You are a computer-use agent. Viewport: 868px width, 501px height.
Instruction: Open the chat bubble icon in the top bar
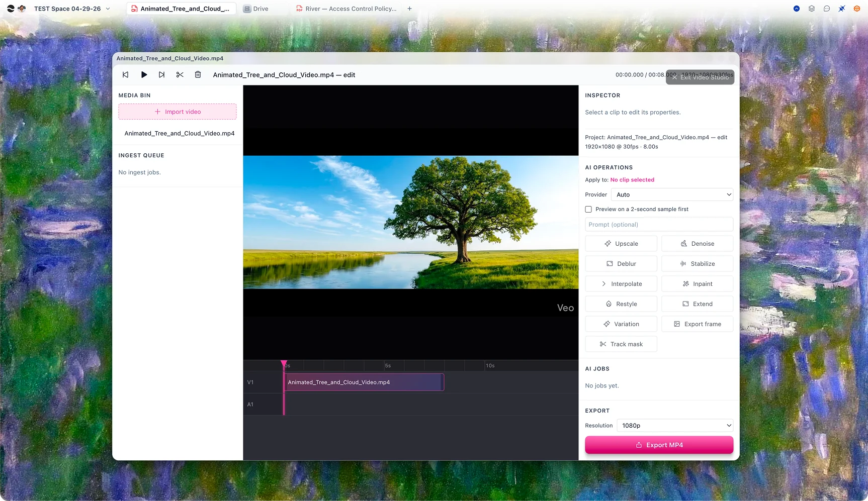[827, 9]
